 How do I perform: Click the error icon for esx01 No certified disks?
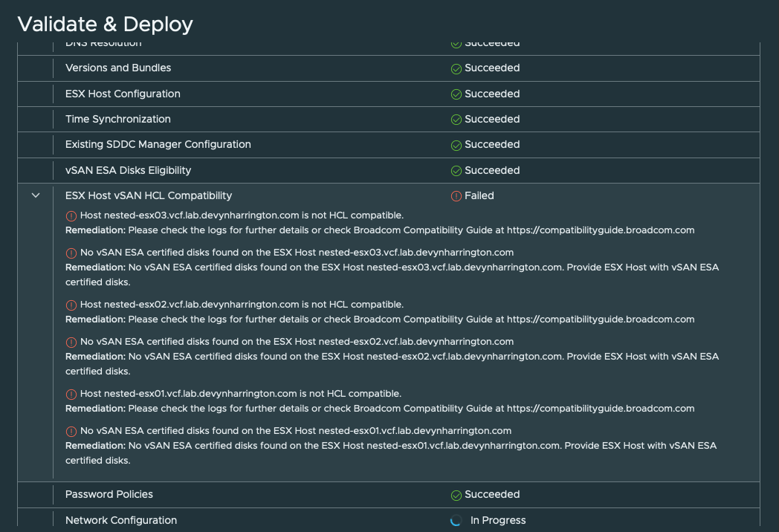[71, 431]
